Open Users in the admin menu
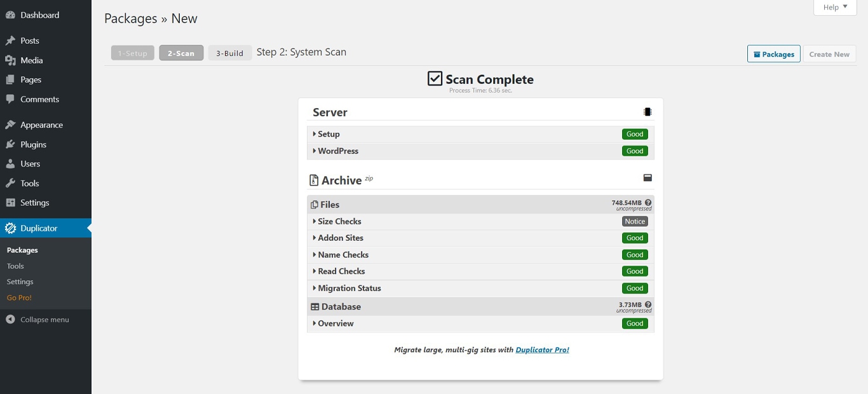The width and height of the screenshot is (868, 394). pyautogui.click(x=46, y=164)
